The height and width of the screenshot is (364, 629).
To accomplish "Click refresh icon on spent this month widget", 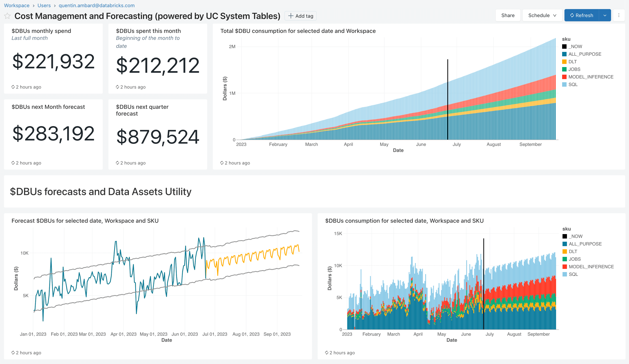I will pyautogui.click(x=117, y=87).
